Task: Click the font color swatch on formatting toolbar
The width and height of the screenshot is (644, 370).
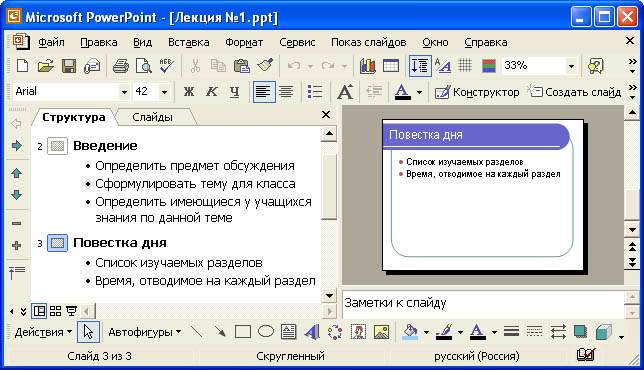Action: click(x=402, y=92)
